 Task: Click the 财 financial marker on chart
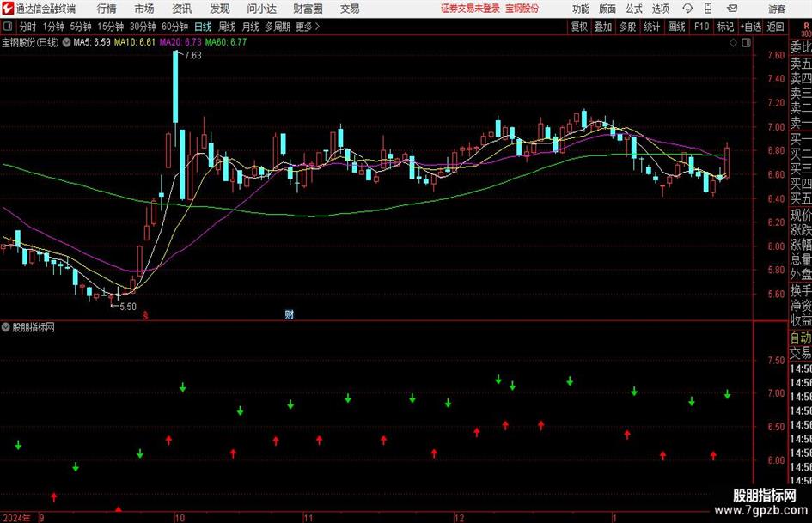[290, 313]
